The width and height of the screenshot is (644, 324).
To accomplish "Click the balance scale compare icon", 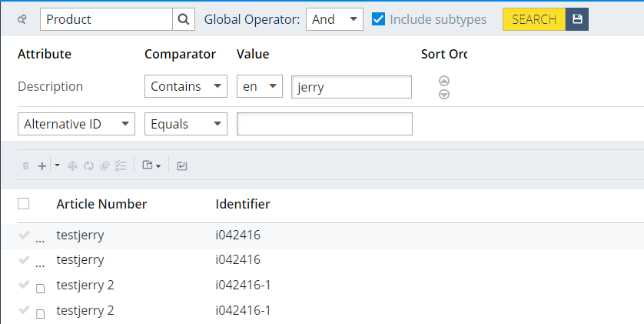I will click(73, 165).
